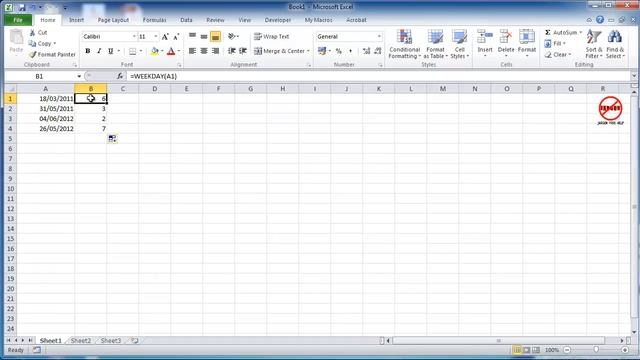The height and width of the screenshot is (360, 640).
Task: Increase decimal places
Action: coord(366,51)
